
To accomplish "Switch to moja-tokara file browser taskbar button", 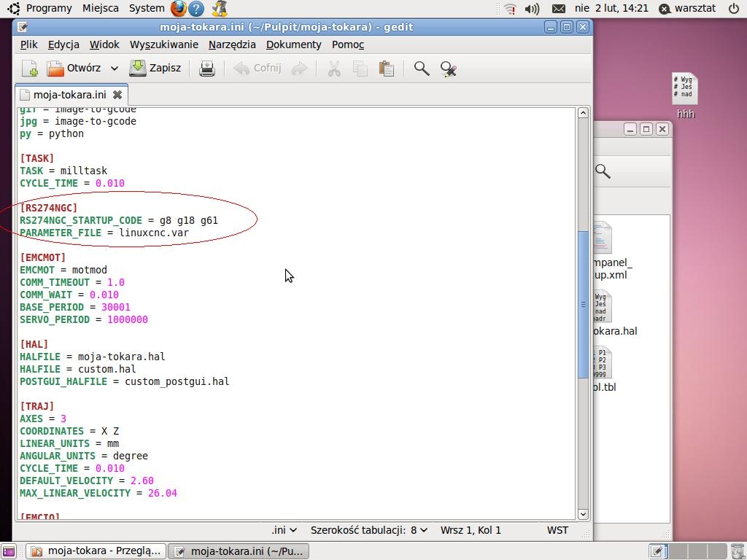I will point(96,551).
